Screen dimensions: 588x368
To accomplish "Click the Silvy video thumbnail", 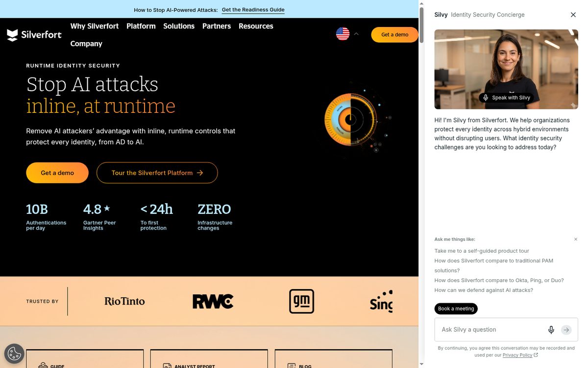I will coord(506,69).
